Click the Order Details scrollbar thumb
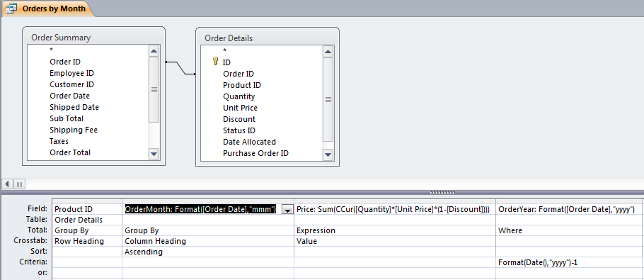 tap(328, 99)
